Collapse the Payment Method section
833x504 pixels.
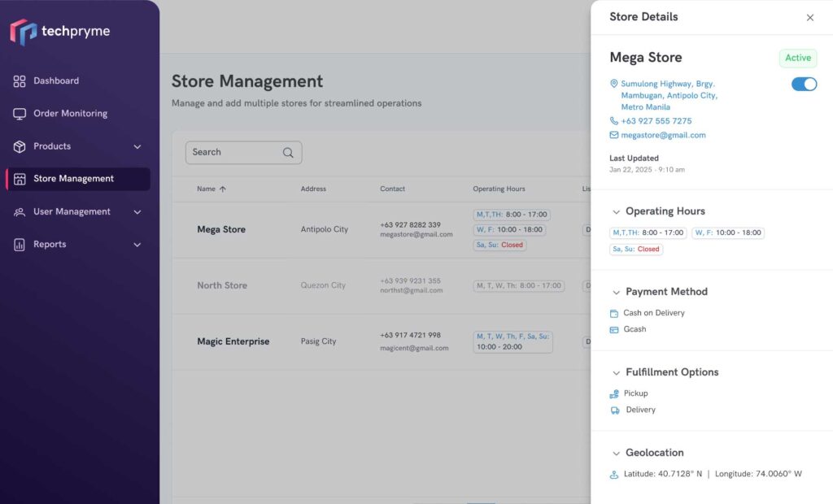[x=616, y=293]
